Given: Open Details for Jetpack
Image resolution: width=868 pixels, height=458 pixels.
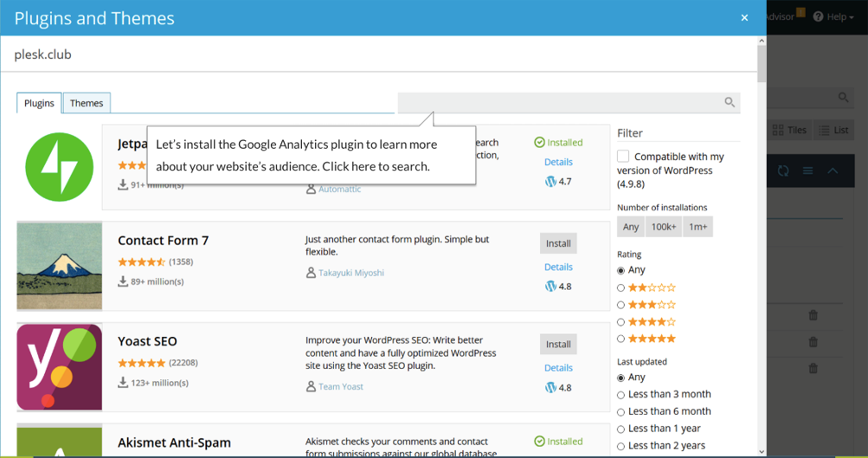Looking at the screenshot, I should pos(558,162).
